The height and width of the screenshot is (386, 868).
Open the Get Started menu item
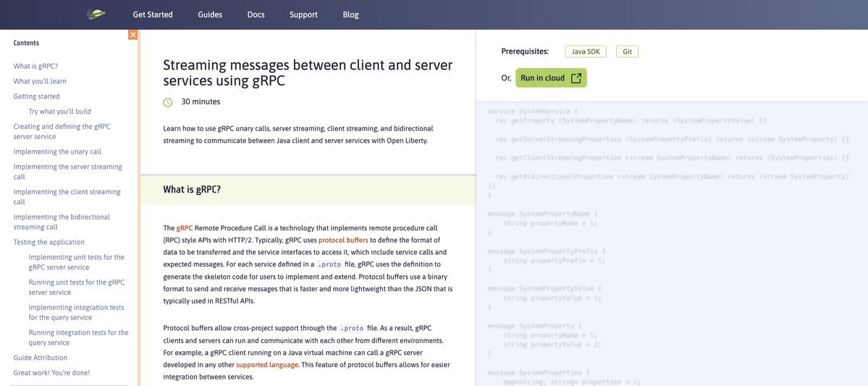[153, 15]
